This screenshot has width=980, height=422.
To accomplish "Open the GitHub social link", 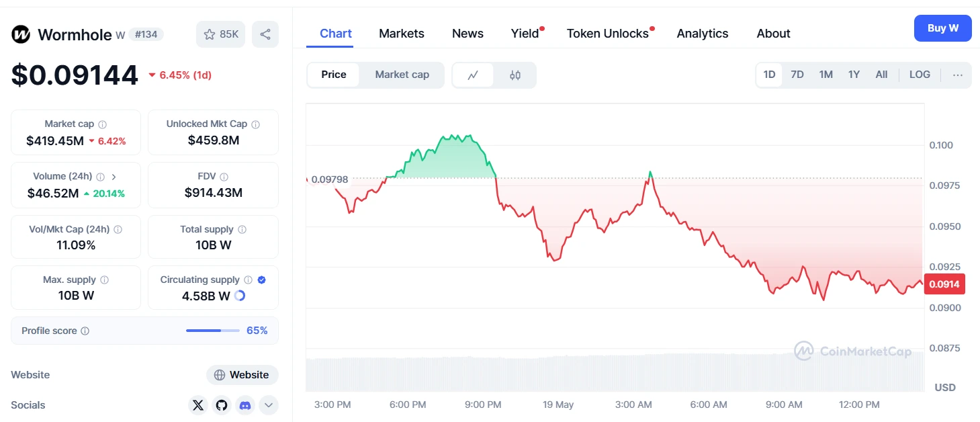I will [222, 405].
